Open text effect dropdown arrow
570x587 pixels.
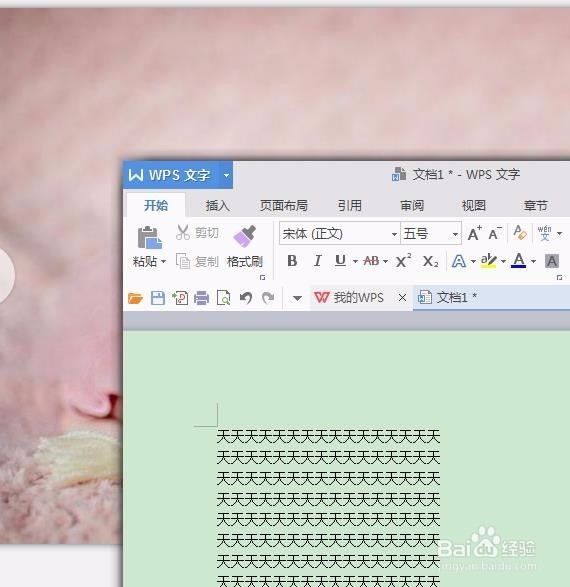point(473,261)
